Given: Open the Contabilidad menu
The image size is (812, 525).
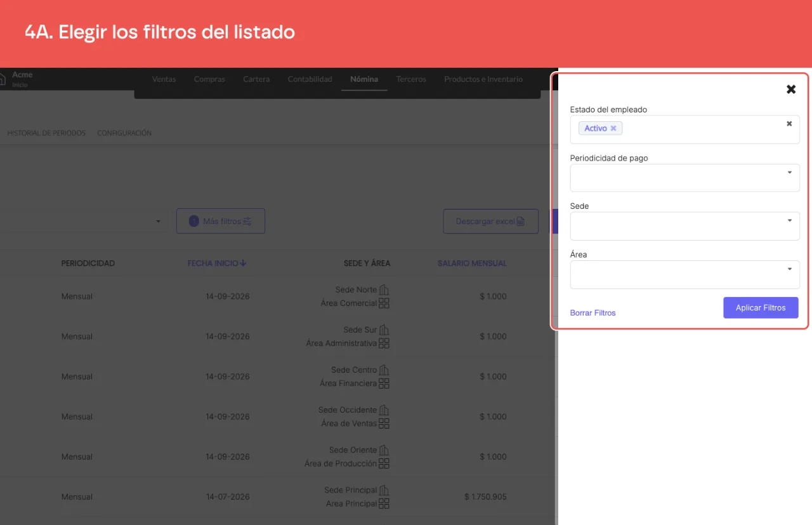Looking at the screenshot, I should [x=310, y=79].
